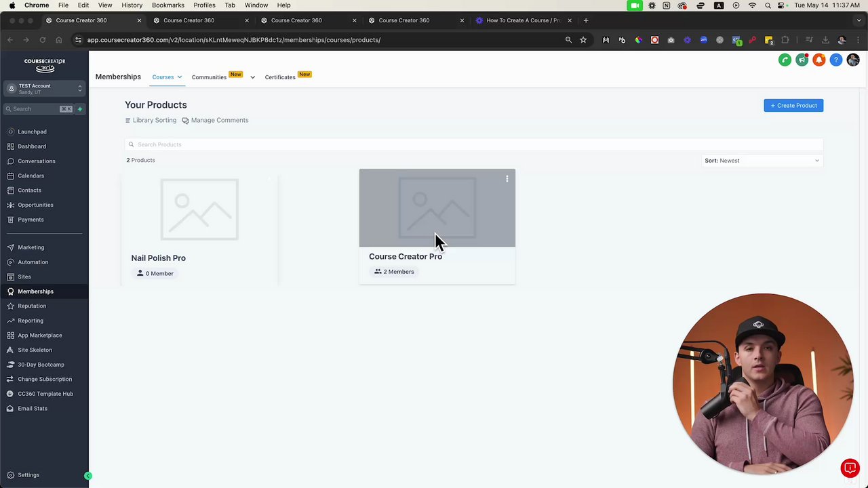
Task: Open the Contacts icon in the sidebar
Action: pos(11,190)
